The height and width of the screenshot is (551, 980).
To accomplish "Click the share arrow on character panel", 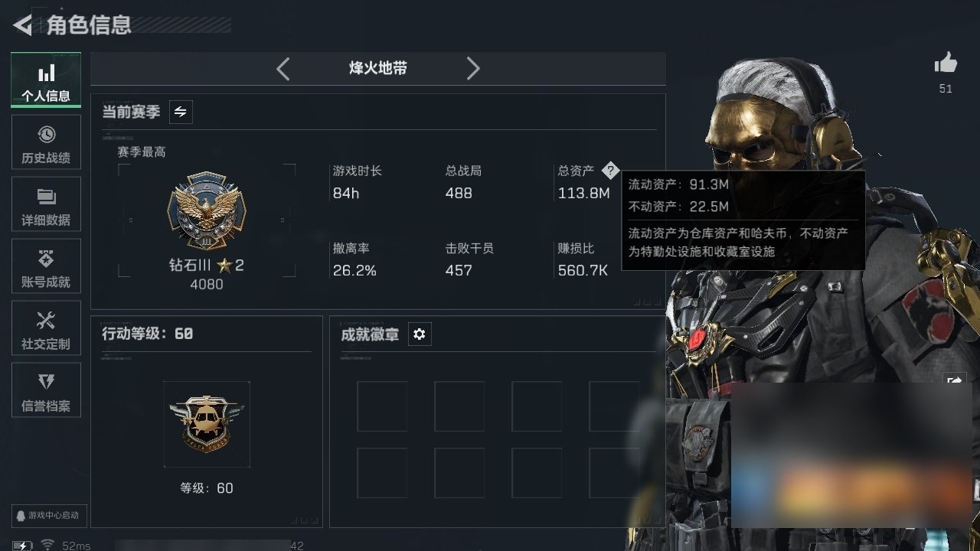I will tap(954, 380).
